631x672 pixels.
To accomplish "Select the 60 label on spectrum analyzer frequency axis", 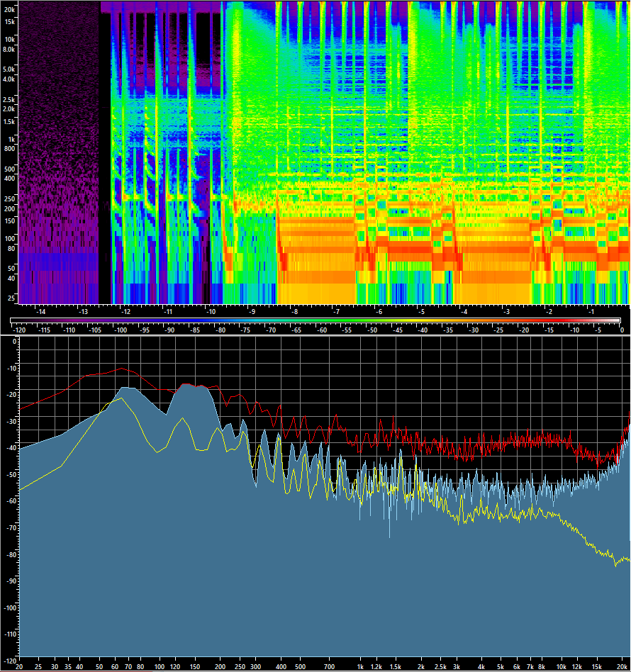I will (114, 667).
